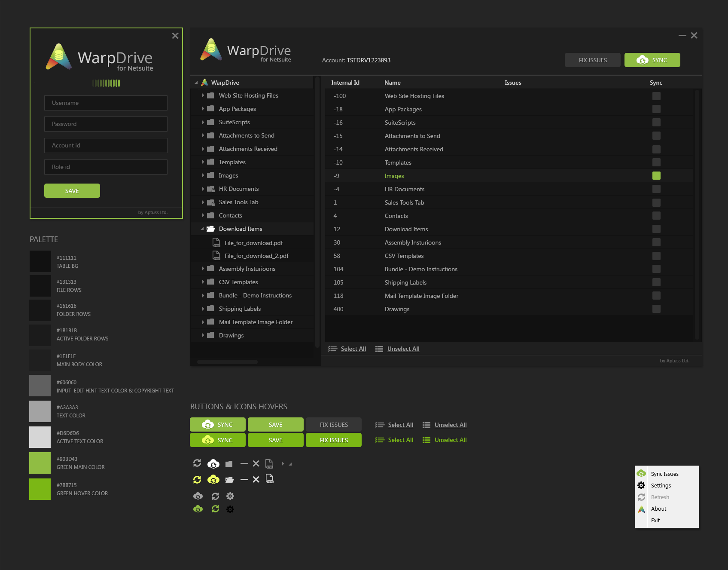Focus the Username input field
728x570 pixels.
click(x=106, y=103)
